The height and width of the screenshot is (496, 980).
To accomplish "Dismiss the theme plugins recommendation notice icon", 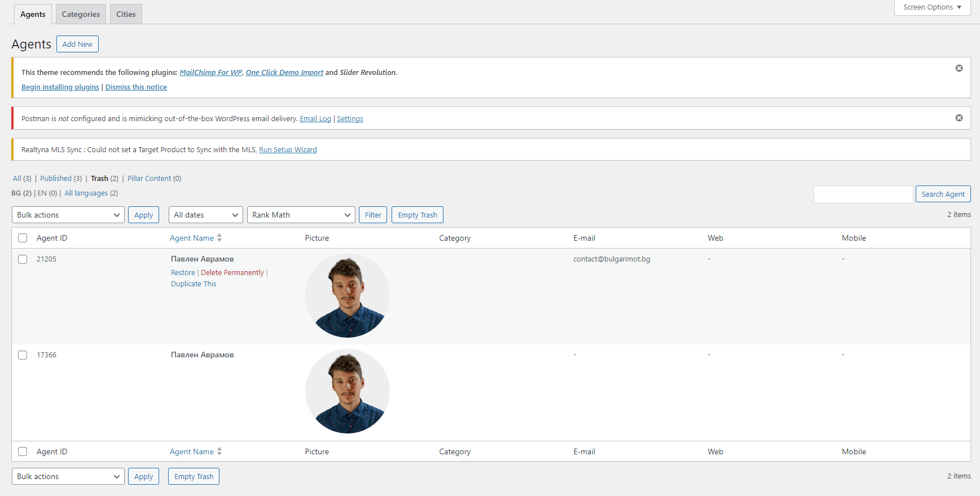I will pyautogui.click(x=959, y=68).
